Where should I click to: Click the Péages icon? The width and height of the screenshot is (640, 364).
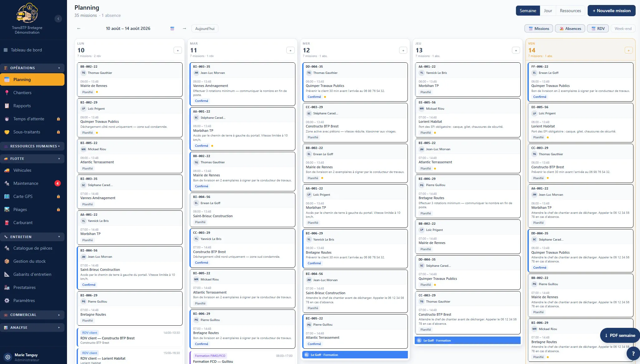point(7,209)
